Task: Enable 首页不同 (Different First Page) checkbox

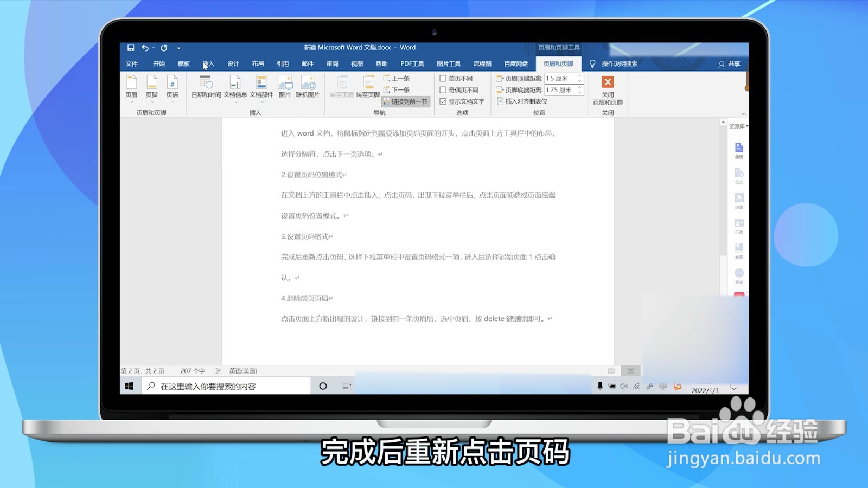Action: [443, 79]
